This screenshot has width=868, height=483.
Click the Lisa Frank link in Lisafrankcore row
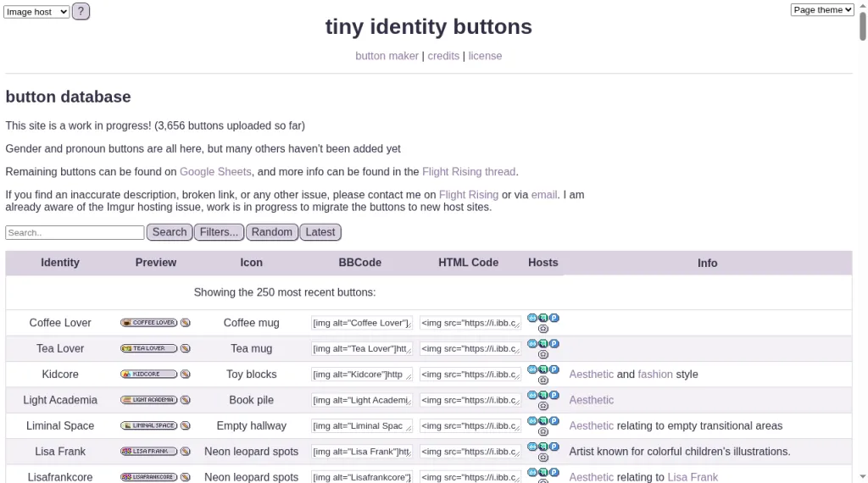point(693,477)
